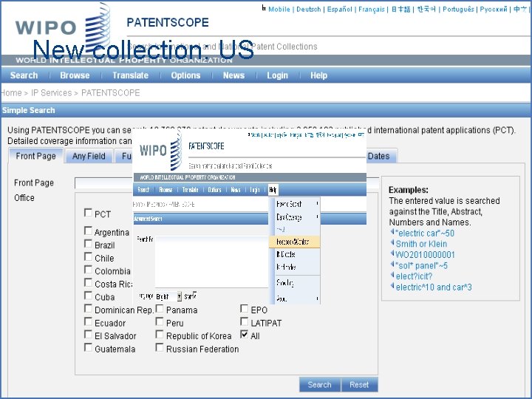This screenshot has height=399, width=532.
Task: Select the Colombia checkbox
Action: pos(88,270)
